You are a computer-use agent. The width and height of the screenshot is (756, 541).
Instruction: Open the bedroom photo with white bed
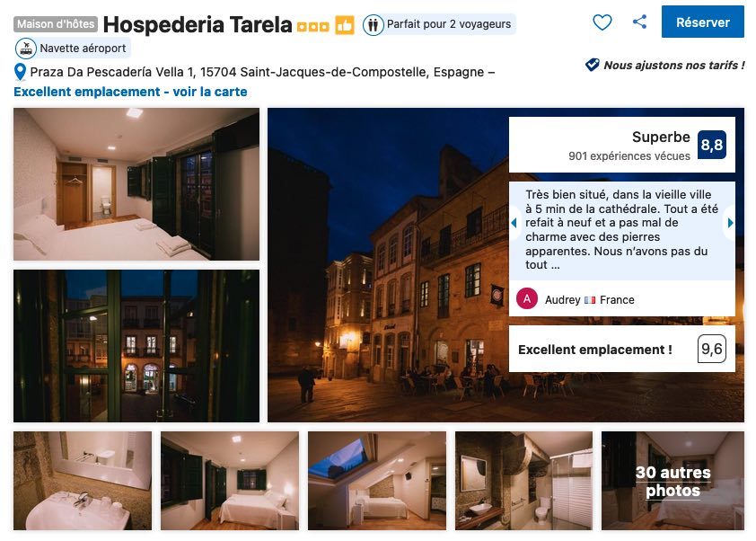click(136, 184)
